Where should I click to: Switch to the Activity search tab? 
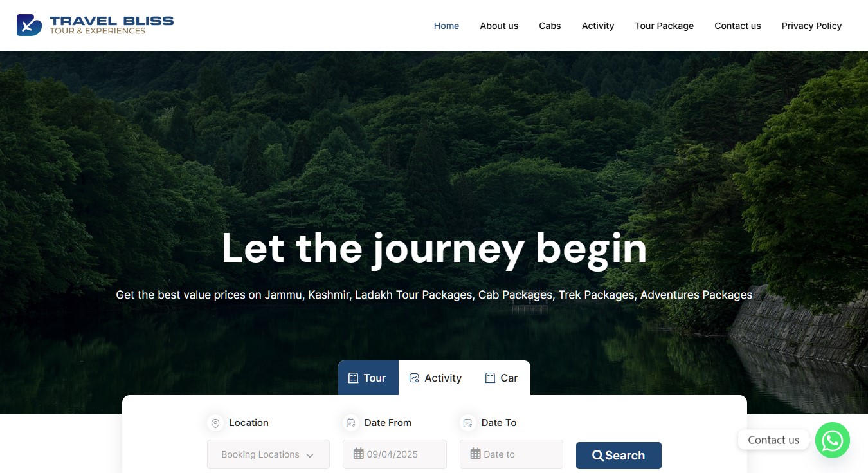tap(435, 378)
